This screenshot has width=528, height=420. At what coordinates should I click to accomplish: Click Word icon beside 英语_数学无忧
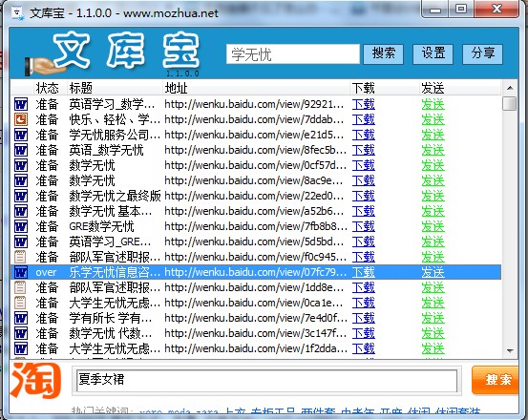click(21, 150)
